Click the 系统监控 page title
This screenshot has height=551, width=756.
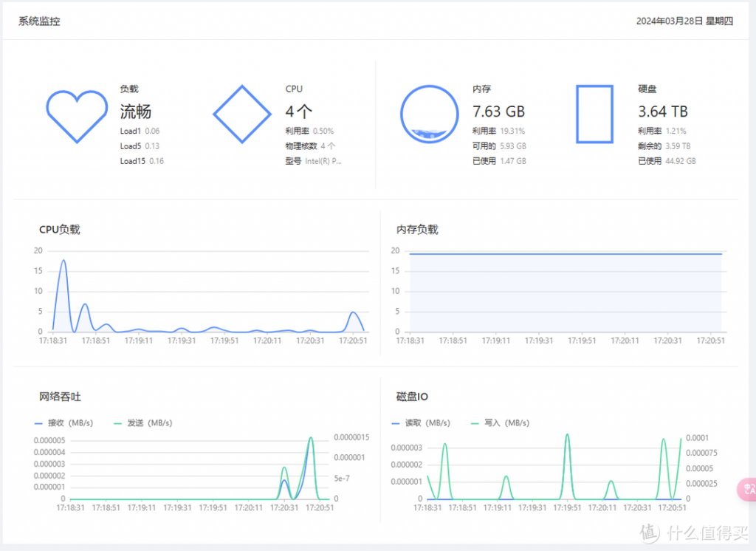(39, 21)
